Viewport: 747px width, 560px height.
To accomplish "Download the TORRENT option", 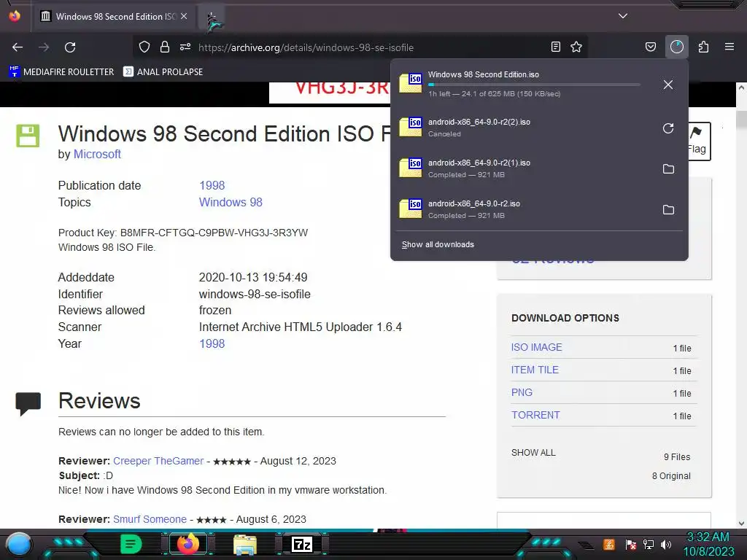I will pos(535,415).
